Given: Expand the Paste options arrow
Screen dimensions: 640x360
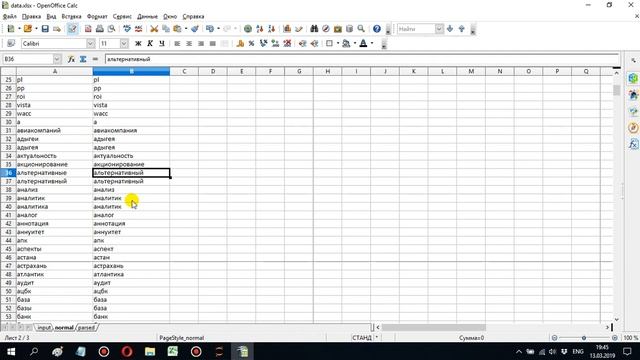Looking at the screenshot, I should tap(186, 29).
